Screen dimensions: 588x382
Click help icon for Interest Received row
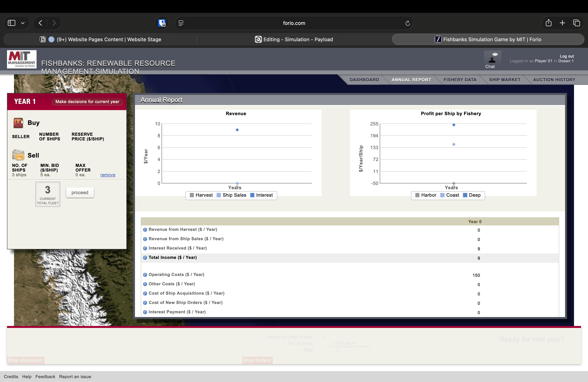click(x=145, y=248)
